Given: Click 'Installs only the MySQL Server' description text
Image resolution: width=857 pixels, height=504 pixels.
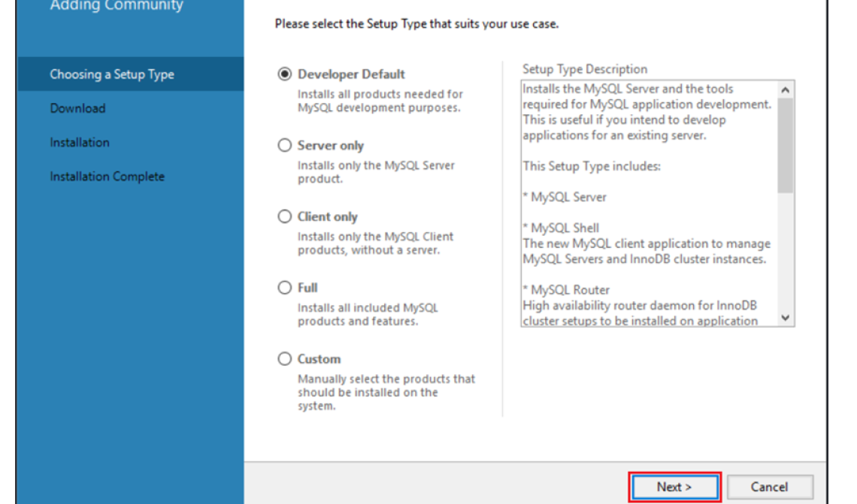Looking at the screenshot, I should pyautogui.click(x=376, y=165).
